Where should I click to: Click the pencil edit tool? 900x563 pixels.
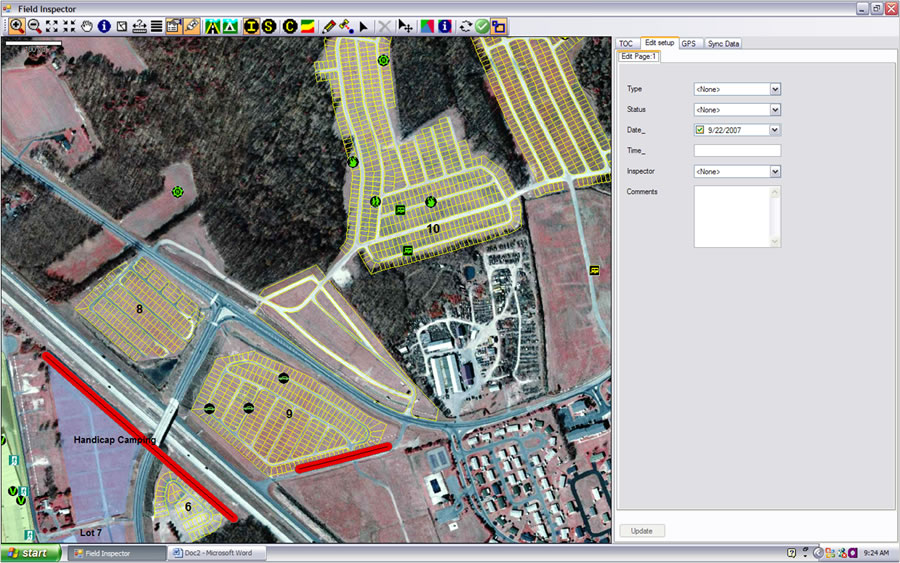point(329,25)
